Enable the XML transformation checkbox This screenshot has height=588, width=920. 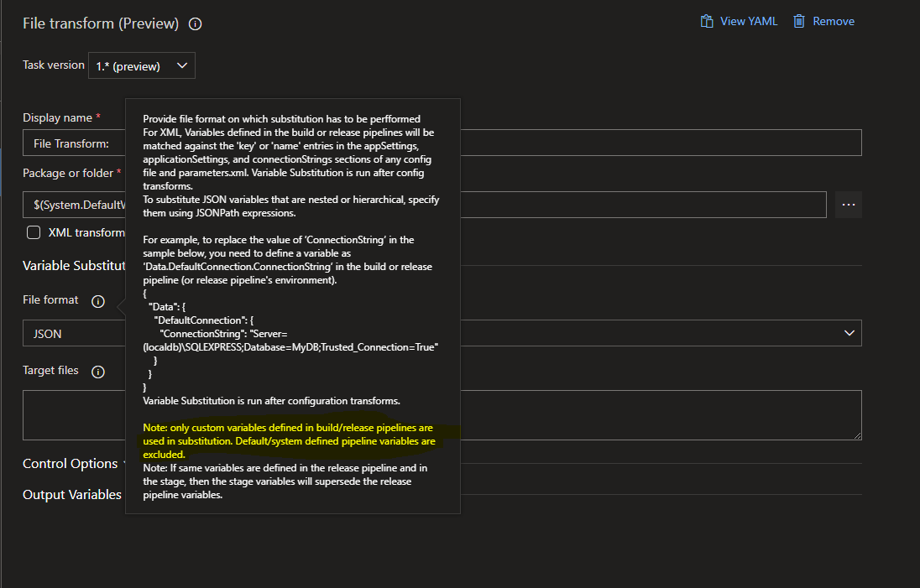click(x=34, y=232)
